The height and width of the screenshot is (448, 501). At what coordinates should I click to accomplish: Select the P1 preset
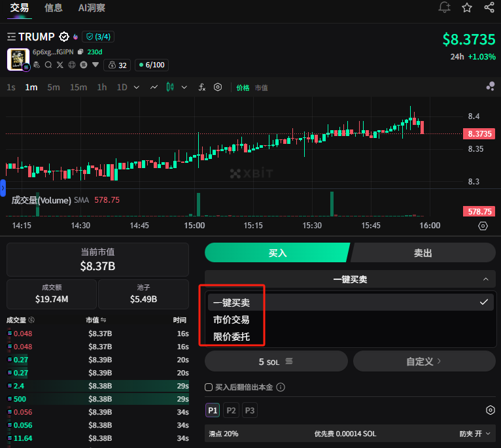[213, 410]
